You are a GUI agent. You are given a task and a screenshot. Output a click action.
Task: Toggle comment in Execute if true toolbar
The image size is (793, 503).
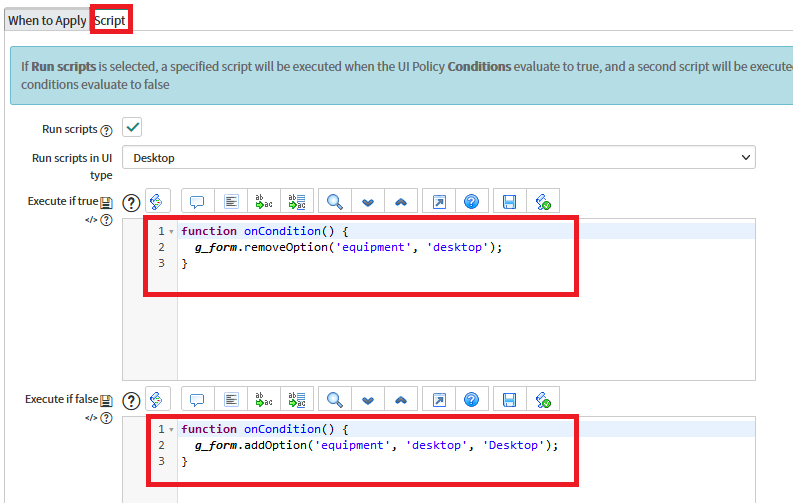pos(197,201)
